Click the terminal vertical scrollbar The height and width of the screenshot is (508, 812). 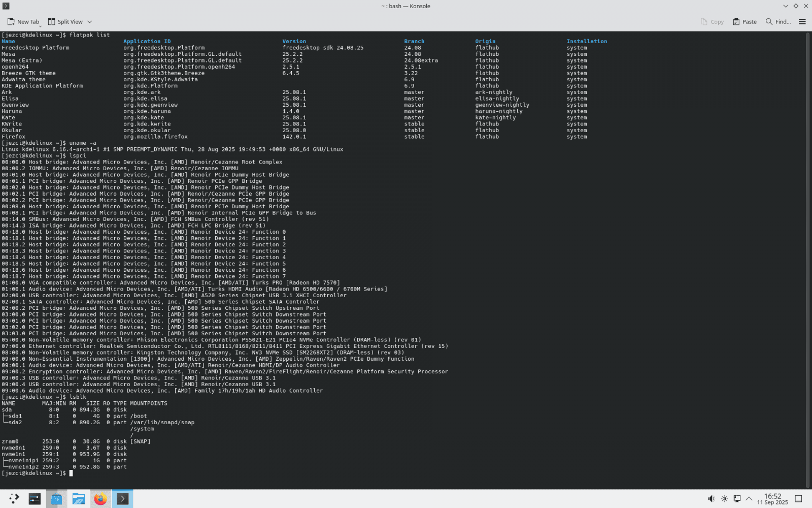[808, 260]
